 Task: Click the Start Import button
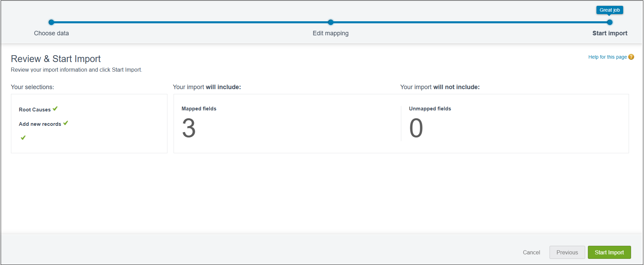[609, 252]
